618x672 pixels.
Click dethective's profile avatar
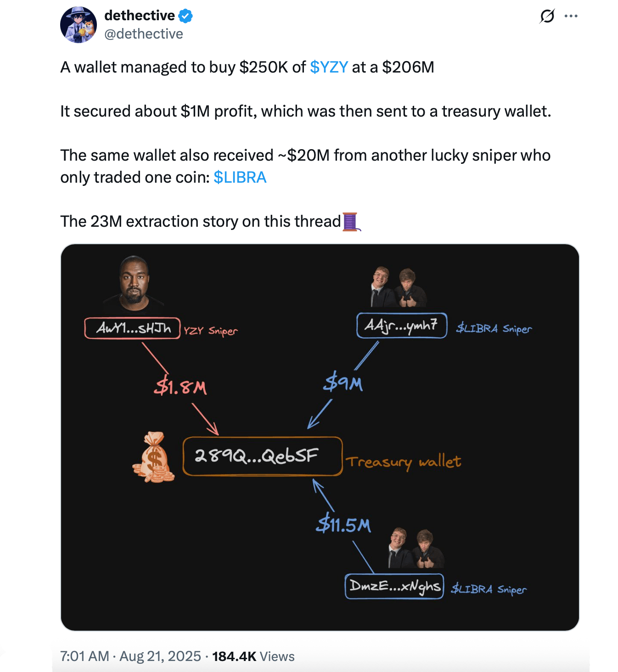click(x=79, y=24)
